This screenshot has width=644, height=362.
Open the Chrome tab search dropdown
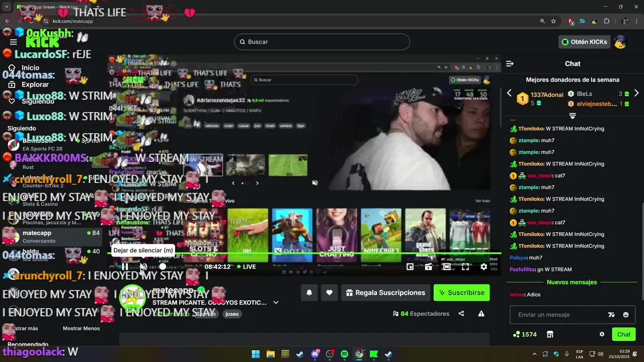pyautogui.click(x=7, y=7)
